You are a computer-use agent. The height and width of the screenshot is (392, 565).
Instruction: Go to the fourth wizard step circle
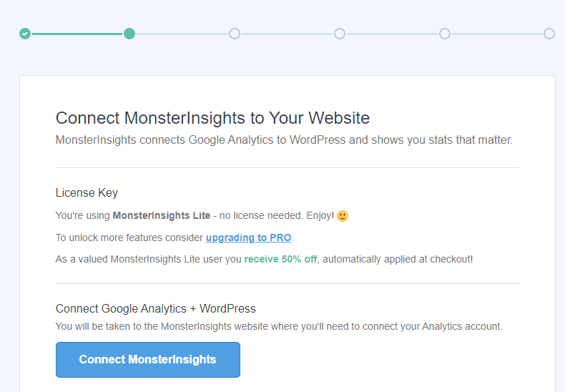click(x=340, y=34)
